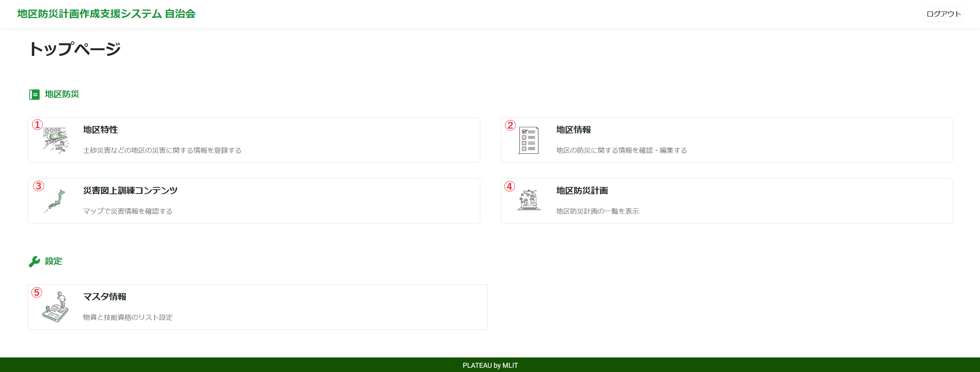Click the マスタ情報 person-on-map illustration

coord(56,307)
